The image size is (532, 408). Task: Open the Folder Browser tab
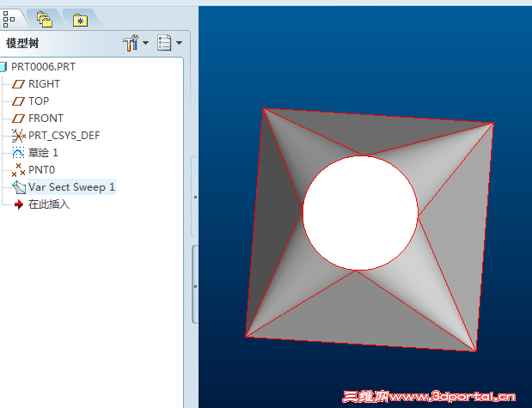tap(45, 20)
